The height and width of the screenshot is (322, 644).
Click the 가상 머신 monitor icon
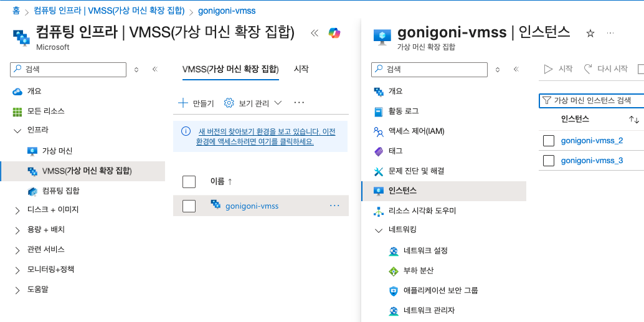click(x=32, y=151)
